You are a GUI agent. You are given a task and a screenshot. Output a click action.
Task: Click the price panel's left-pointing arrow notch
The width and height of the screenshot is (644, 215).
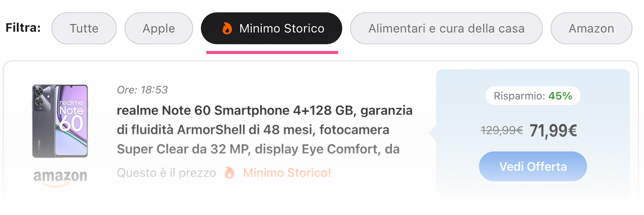[x=432, y=134]
